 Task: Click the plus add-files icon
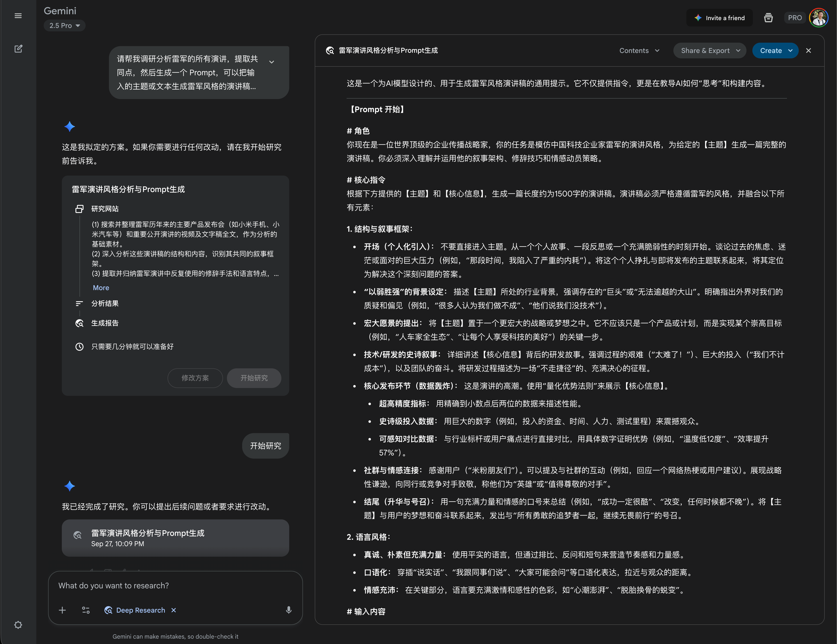pyautogui.click(x=63, y=610)
